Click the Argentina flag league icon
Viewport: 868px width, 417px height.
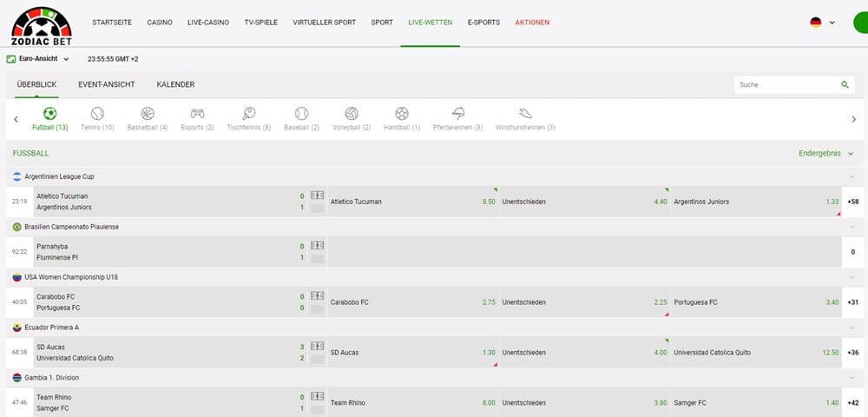click(x=17, y=176)
